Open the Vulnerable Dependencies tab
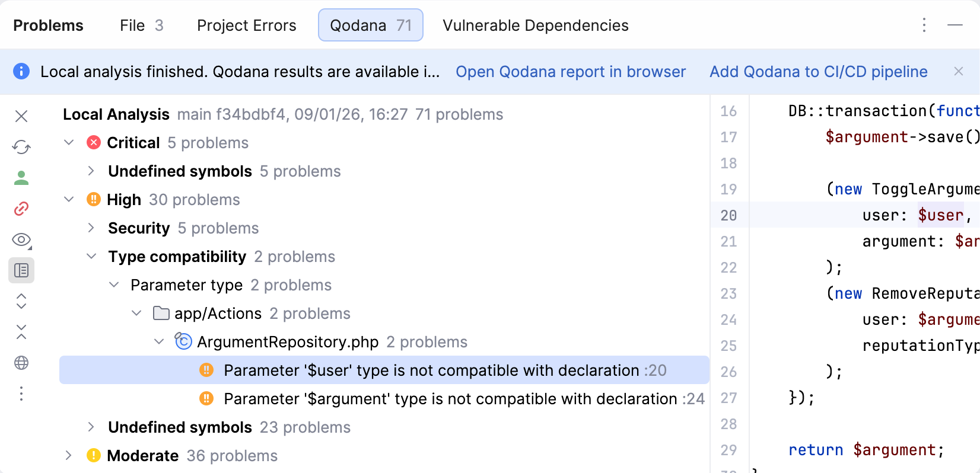The height and width of the screenshot is (473, 980). click(x=534, y=25)
